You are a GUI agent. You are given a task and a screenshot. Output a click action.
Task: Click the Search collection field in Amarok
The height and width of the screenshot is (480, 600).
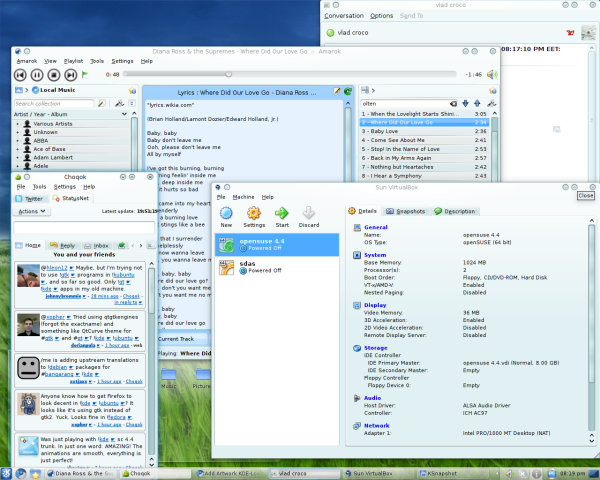click(x=54, y=103)
